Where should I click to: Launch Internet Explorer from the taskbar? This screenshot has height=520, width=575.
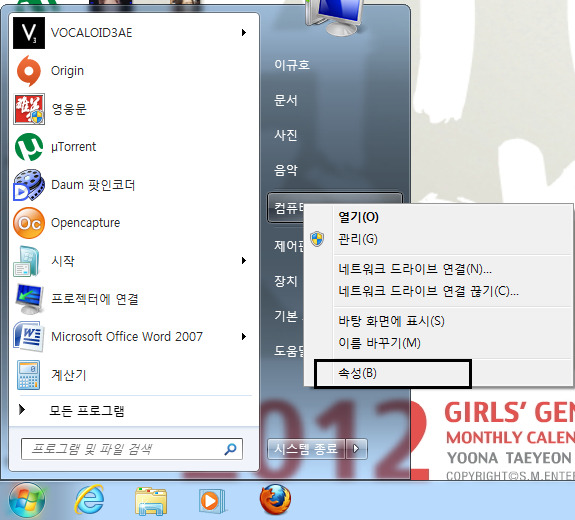point(89,499)
